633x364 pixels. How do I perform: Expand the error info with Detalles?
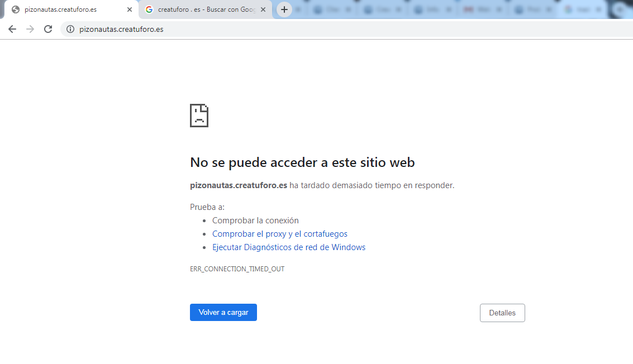(502, 313)
